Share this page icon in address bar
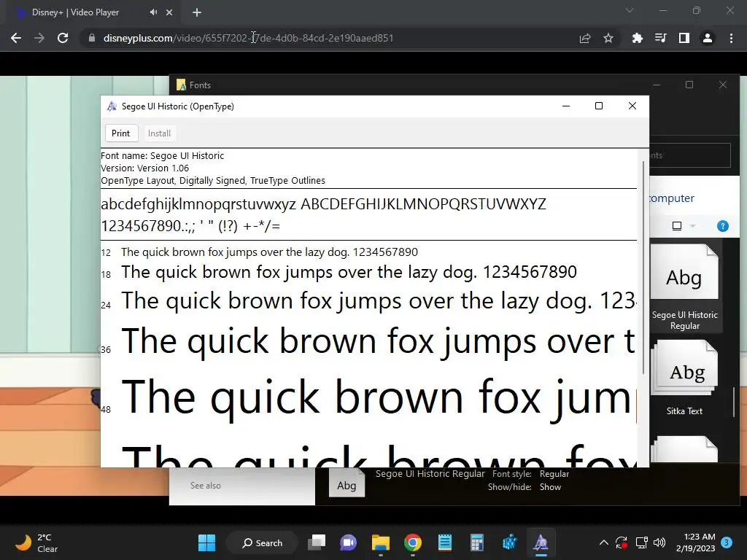 [x=585, y=38]
